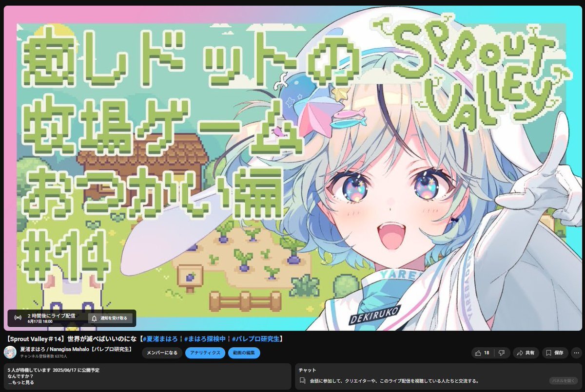The image size is (585, 392).
Task: Like the video with thumbs-up button
Action: [483, 353]
